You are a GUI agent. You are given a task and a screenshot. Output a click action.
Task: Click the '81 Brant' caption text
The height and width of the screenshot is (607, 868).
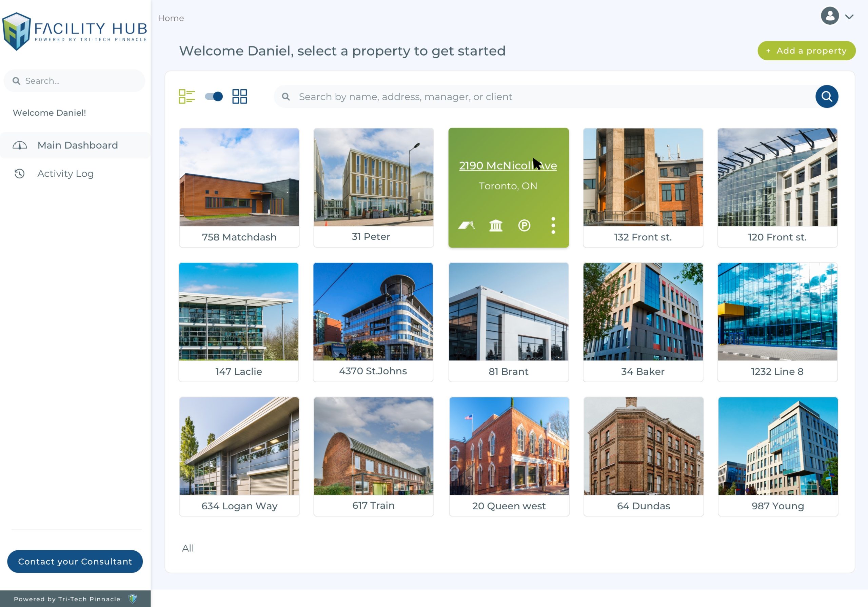(509, 371)
